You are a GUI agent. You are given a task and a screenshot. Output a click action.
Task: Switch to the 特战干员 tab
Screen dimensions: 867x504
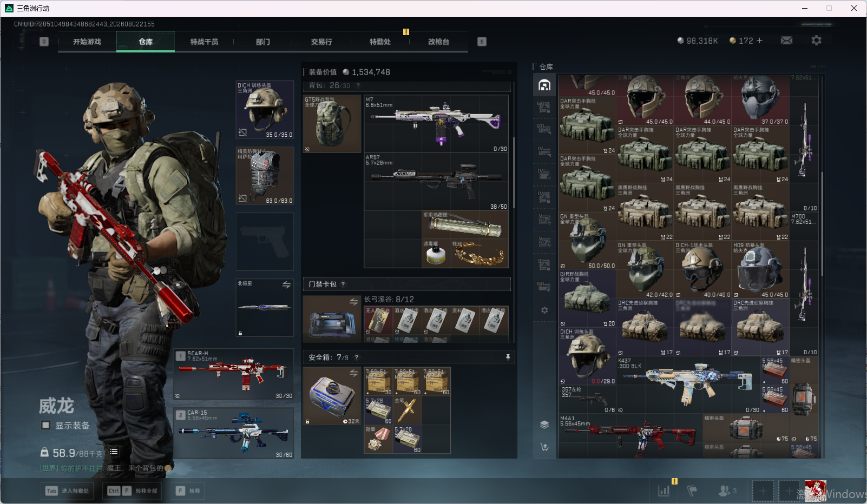point(204,42)
